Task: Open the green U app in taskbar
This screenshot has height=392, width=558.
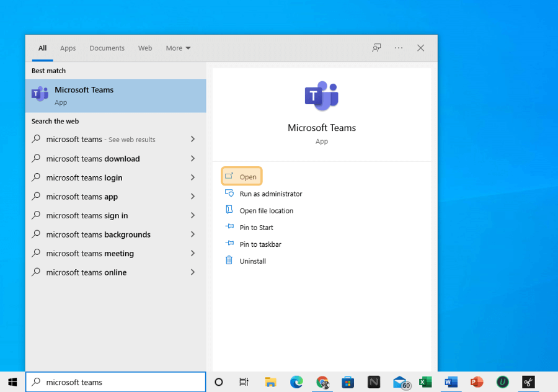Action: (x=502, y=382)
